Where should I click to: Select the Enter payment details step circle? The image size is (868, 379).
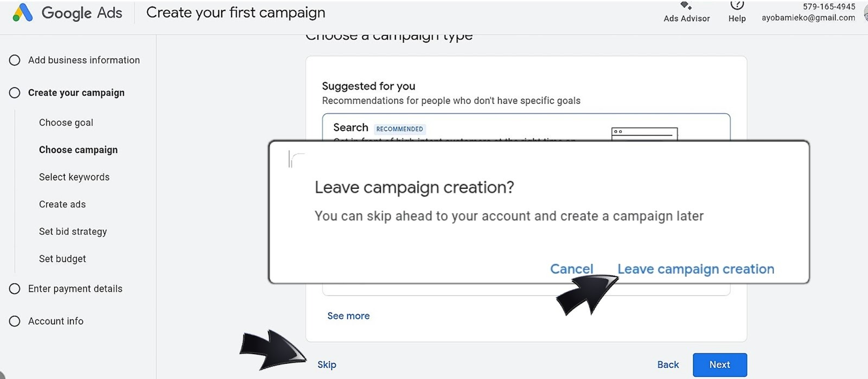point(15,289)
